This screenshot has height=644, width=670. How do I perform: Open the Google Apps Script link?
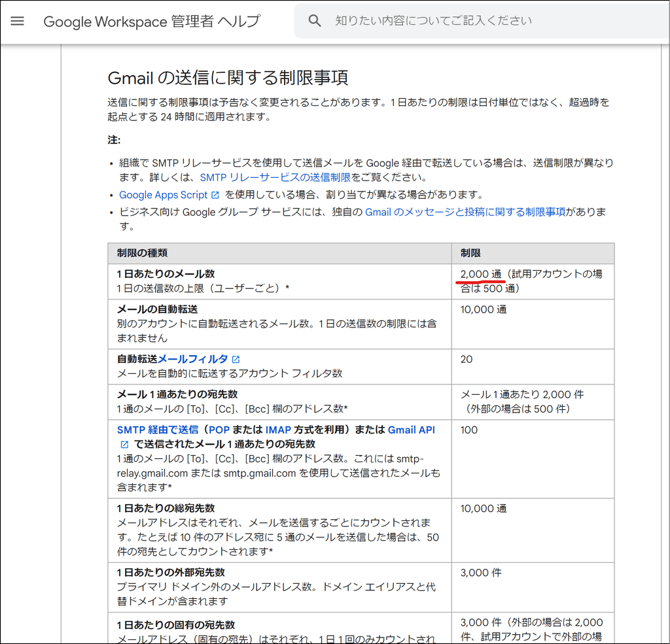[x=163, y=195]
